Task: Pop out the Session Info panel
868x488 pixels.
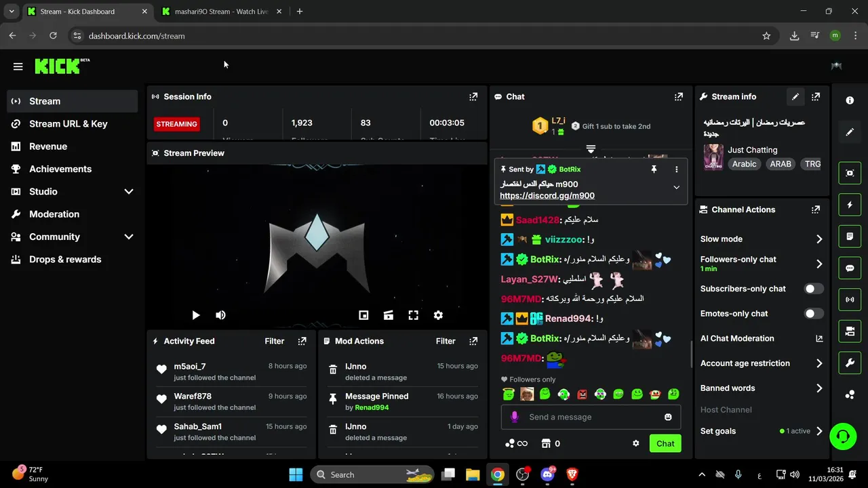Action: (x=473, y=97)
